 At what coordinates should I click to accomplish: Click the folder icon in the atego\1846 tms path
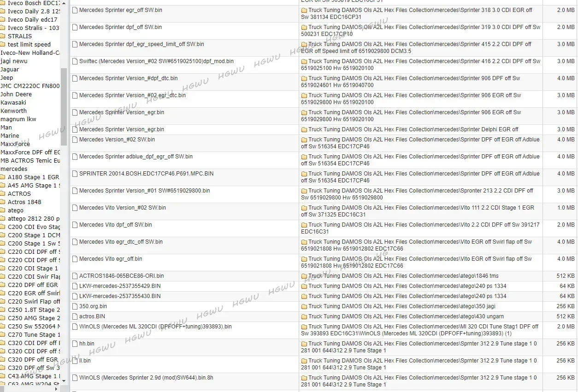[x=304, y=276]
